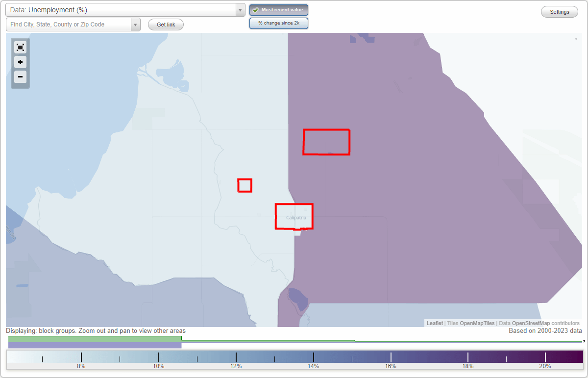Click the full extent icon above zoom controls
The height and width of the screenshot is (378, 588).
point(20,47)
